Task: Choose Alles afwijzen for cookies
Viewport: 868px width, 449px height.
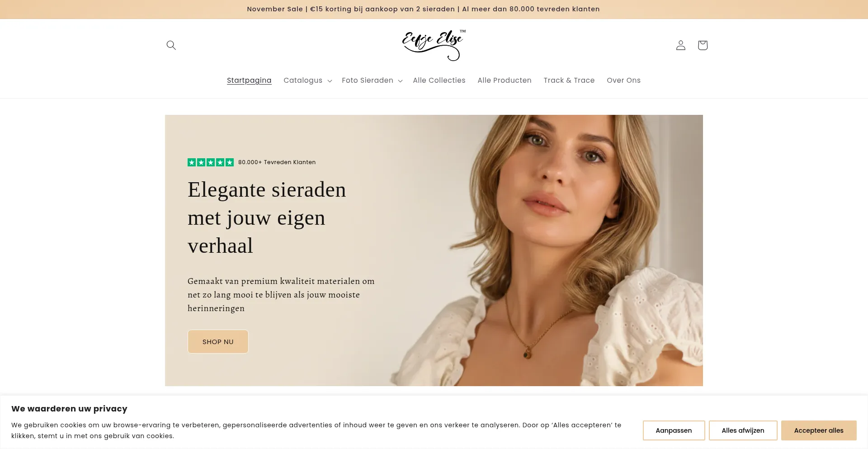Action: click(743, 430)
